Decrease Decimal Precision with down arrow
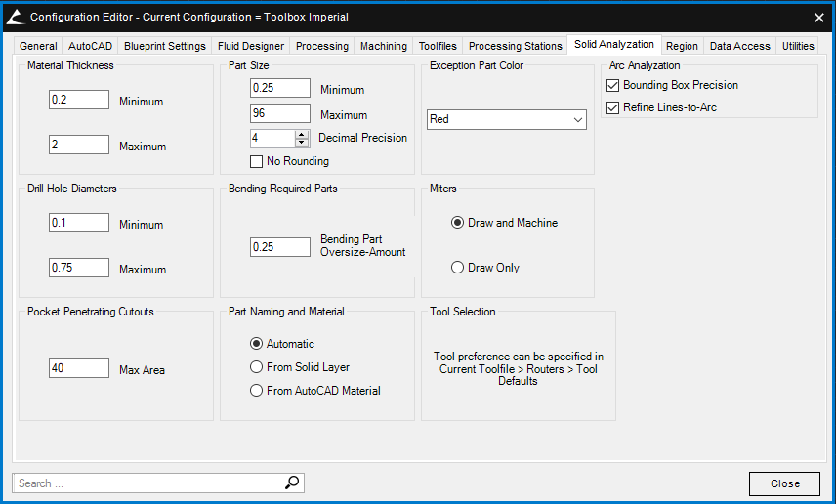The width and height of the screenshot is (836, 504). click(x=302, y=143)
